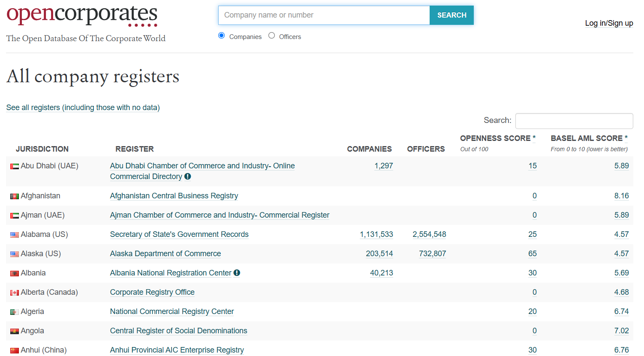644x356 pixels.
Task: Select the Officers radio button
Action: coord(272,36)
